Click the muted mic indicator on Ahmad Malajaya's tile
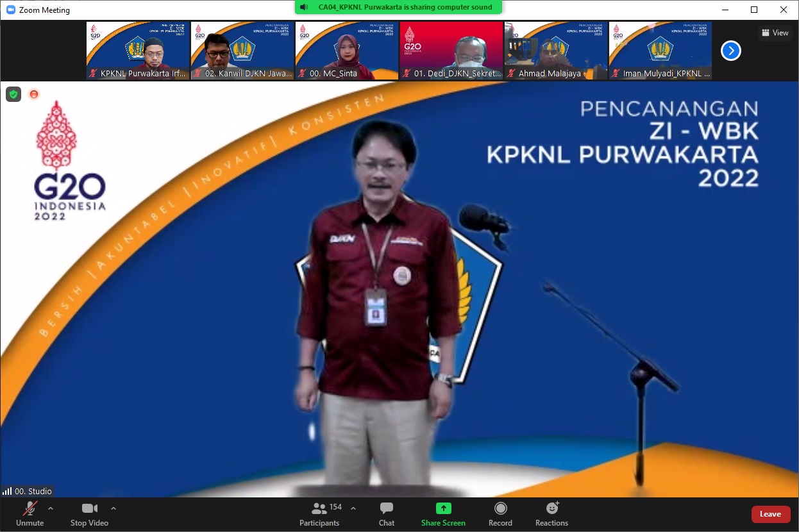This screenshot has height=532, width=799. pos(509,73)
